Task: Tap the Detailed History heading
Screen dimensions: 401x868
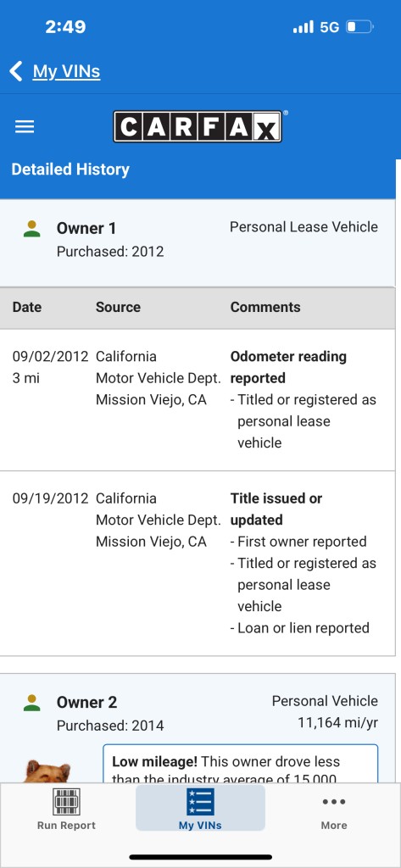Action: point(70,170)
